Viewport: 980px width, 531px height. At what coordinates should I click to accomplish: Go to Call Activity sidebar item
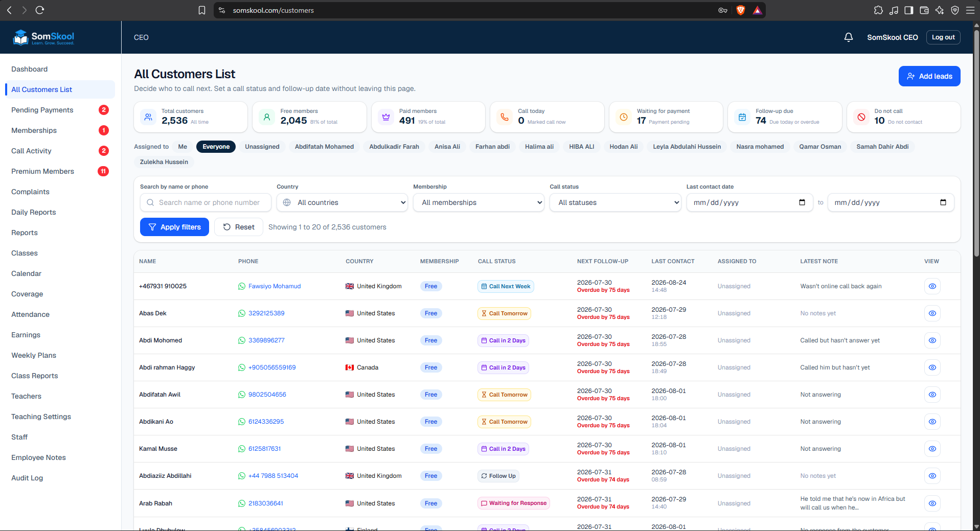(60, 151)
